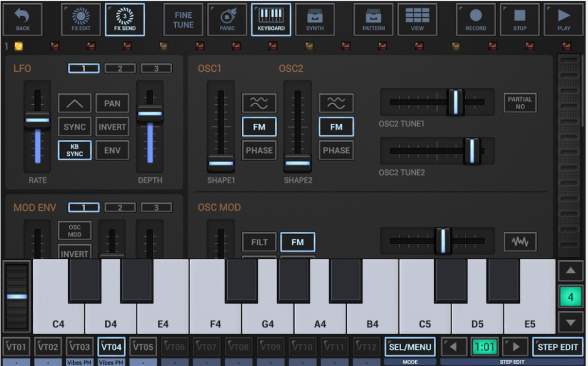Open the Synth preset browser
Image resolution: width=588 pixels, height=366 pixels.
[315, 20]
